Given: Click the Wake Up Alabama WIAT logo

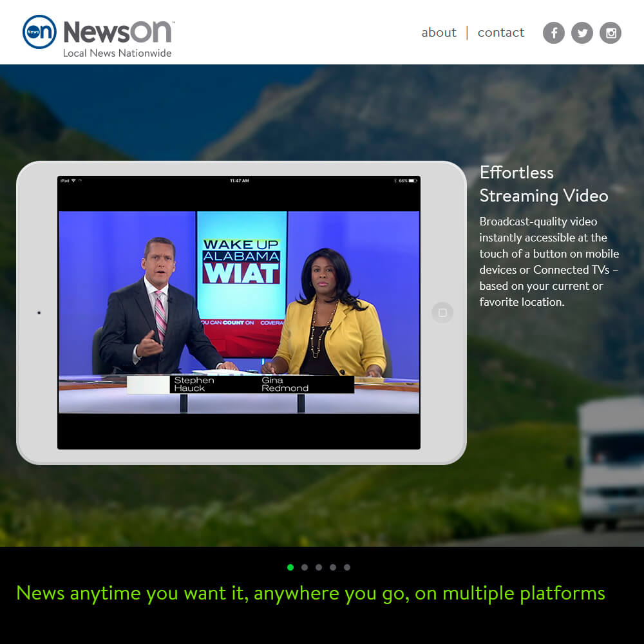Looking at the screenshot, I should [241, 261].
